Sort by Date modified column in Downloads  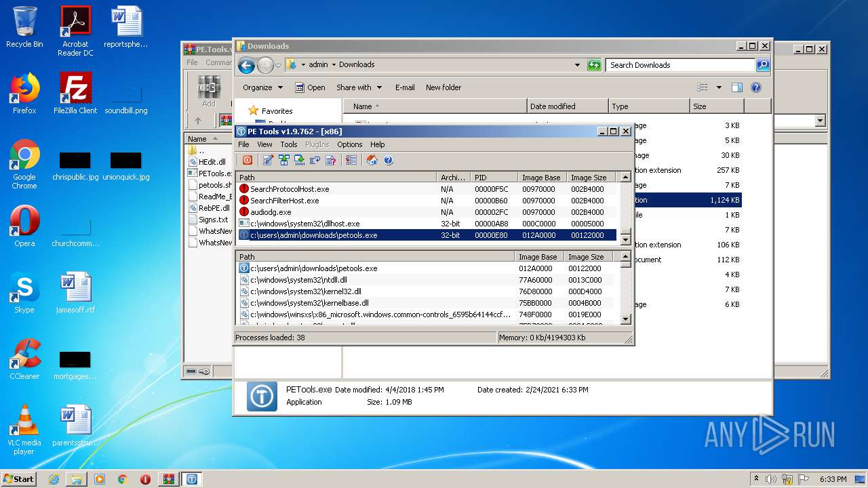click(567, 106)
